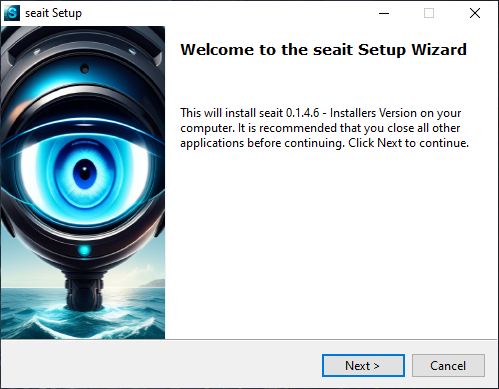Viewport: 499px width, 389px height.
Task: Minimize the seait Setup window
Action: tap(384, 13)
